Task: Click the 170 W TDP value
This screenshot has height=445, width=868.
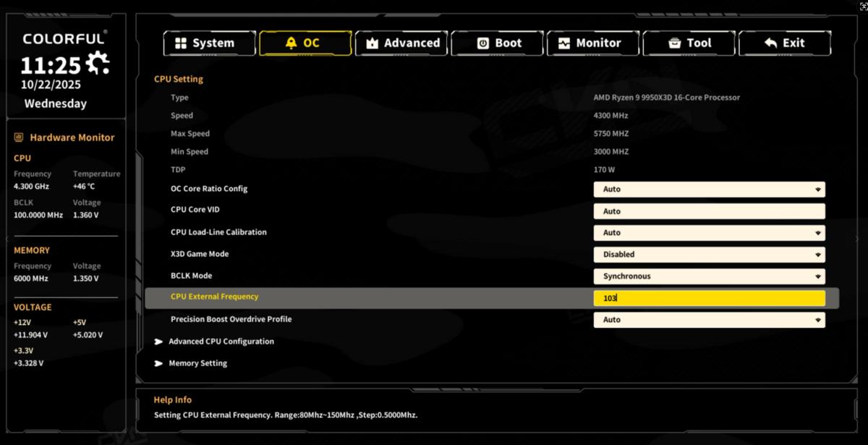Action: pos(604,170)
